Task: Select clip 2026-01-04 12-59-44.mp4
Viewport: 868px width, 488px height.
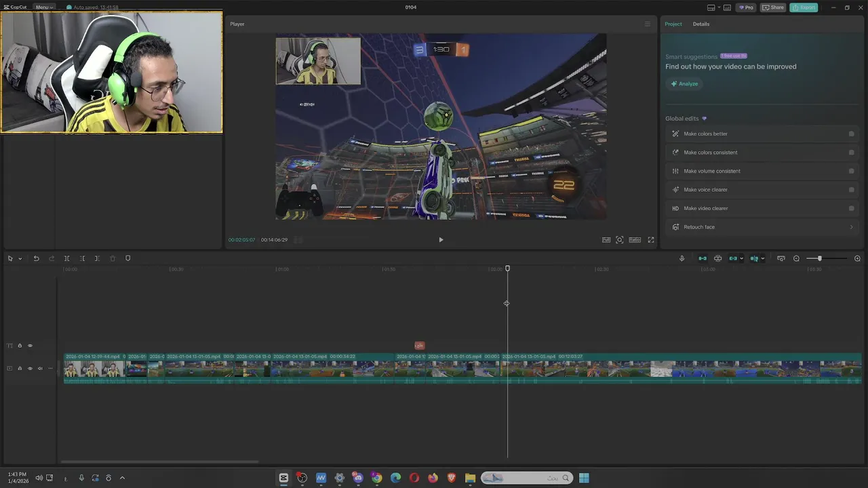Action: 93,368
